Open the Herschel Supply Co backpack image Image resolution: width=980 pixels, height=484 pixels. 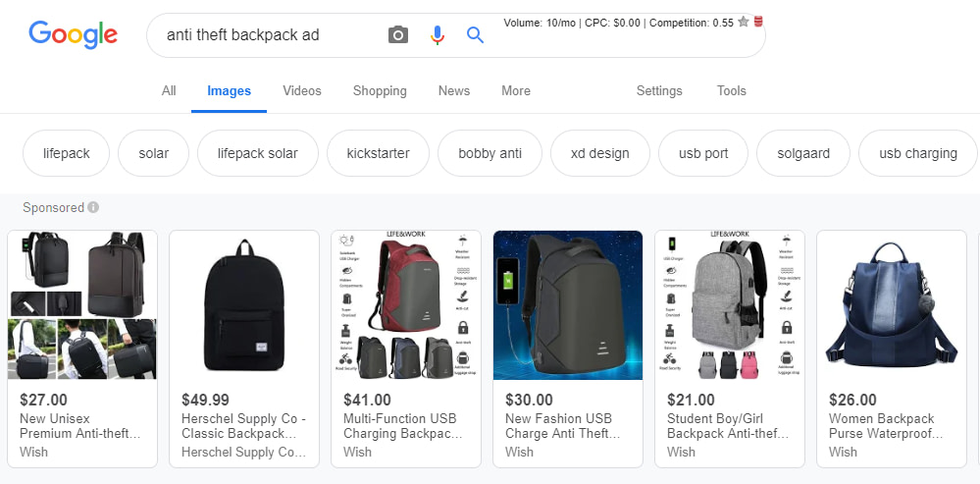point(244,305)
